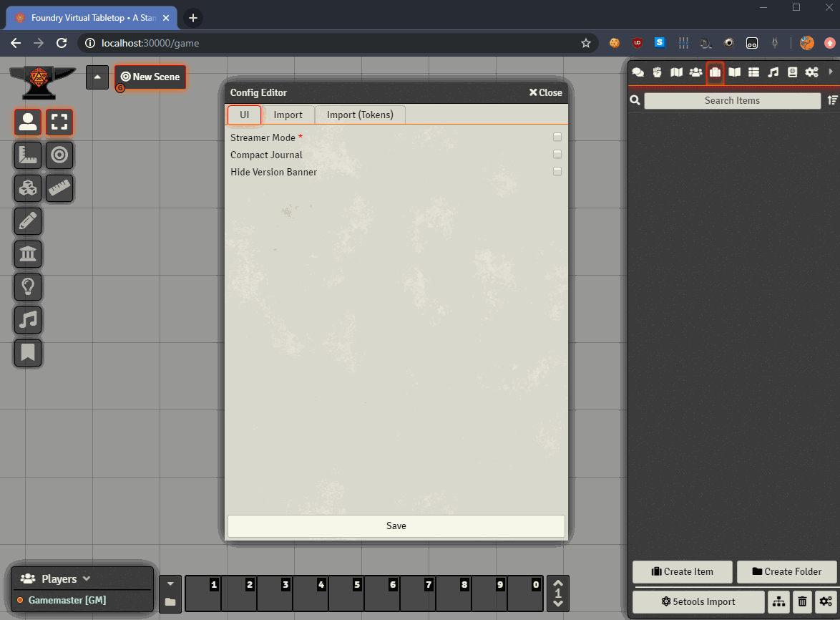Click the Save button in Config Editor
The width and height of the screenshot is (840, 620).
click(x=396, y=525)
